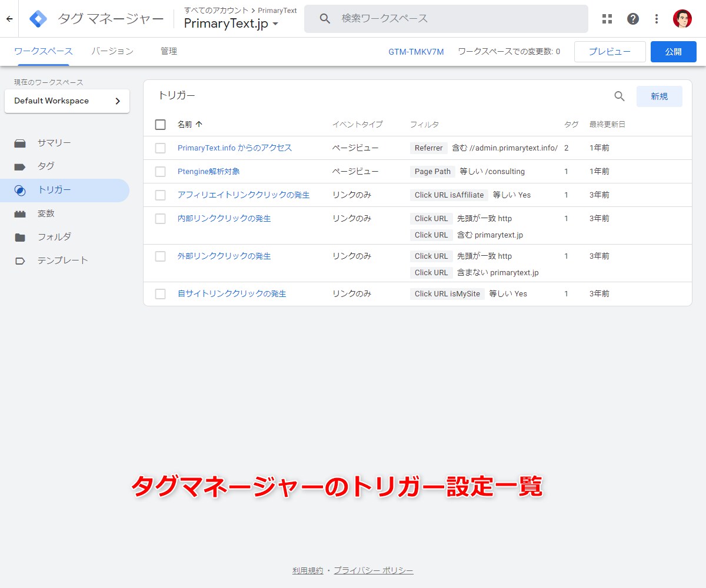Open the Ptengine解析対象 trigger
The image size is (706, 588).
209,171
